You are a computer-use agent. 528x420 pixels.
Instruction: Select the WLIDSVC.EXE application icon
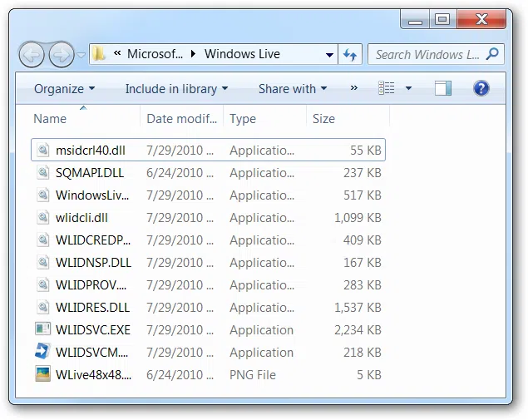(x=43, y=329)
